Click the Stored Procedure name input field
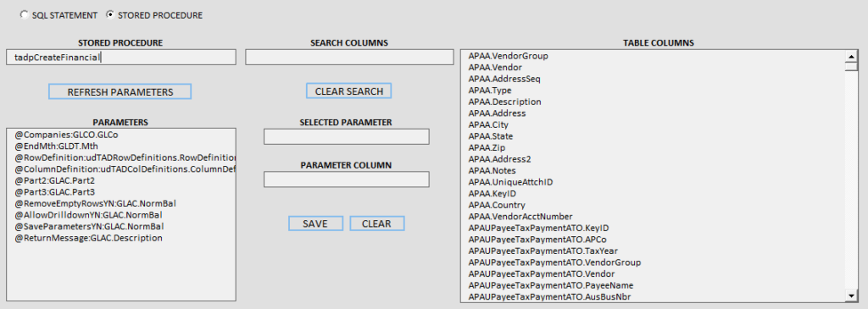This screenshot has height=309, width=868. pos(121,58)
